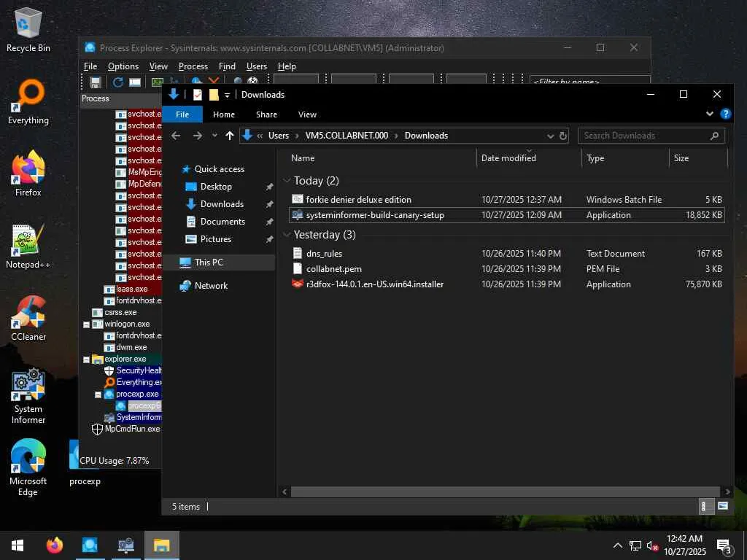The width and height of the screenshot is (747, 560).
Task: Open the notification center icon
Action: (724, 546)
